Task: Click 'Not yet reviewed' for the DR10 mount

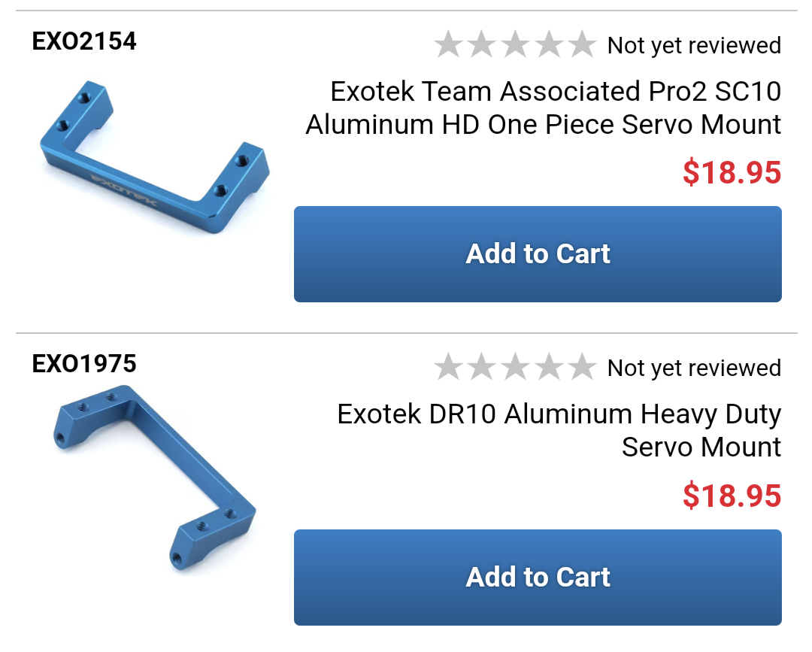Action: 694,368
